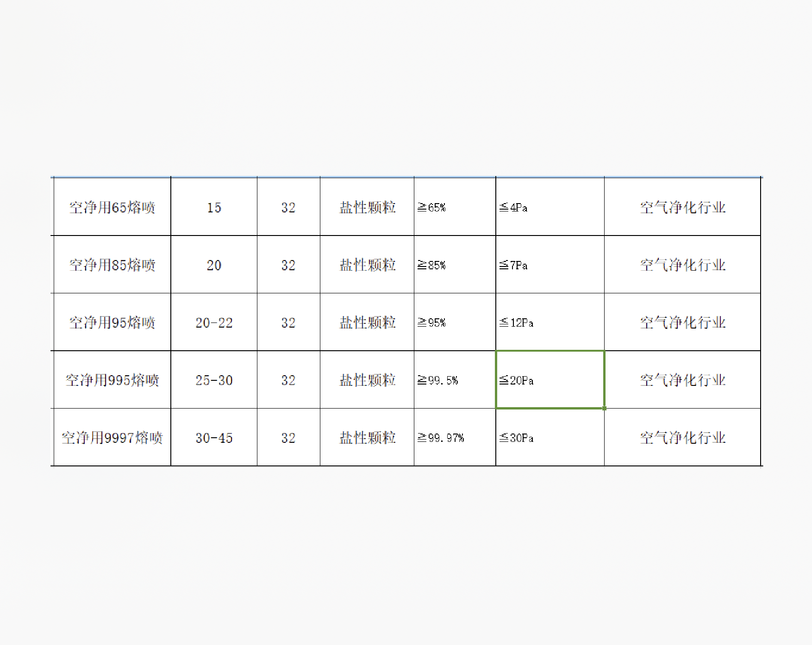Image resolution: width=812 pixels, height=645 pixels.
Task: Select the 32 cell in 空净用95熔喷 row
Action: 288,322
